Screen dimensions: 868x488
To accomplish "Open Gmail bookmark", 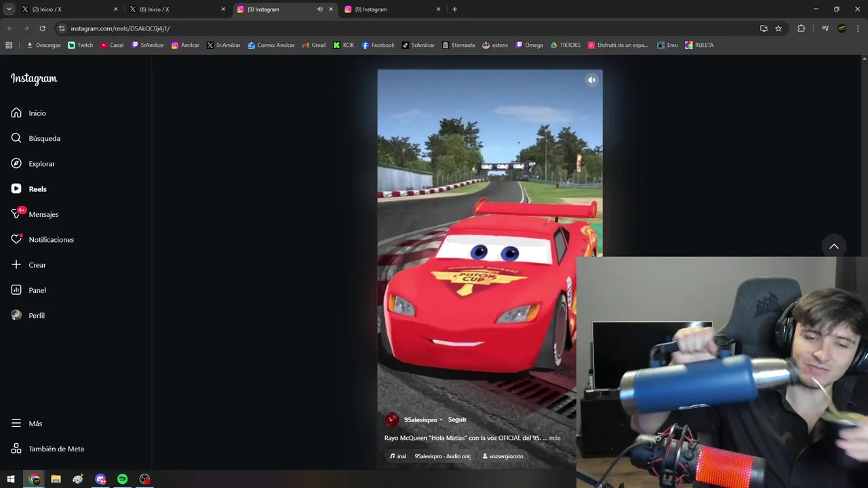I will pos(313,45).
